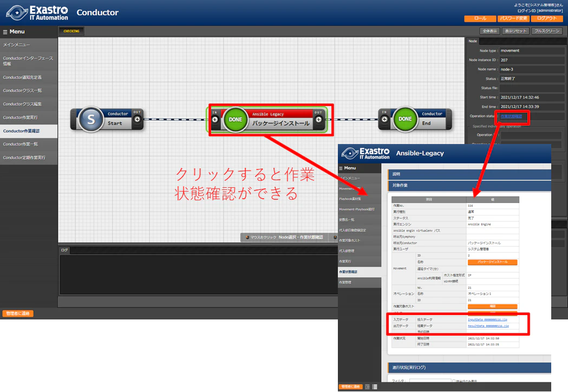The image size is (568, 392).
Task: Select the highlighted Conductor作業確認 menu item
Action: [x=29, y=131]
